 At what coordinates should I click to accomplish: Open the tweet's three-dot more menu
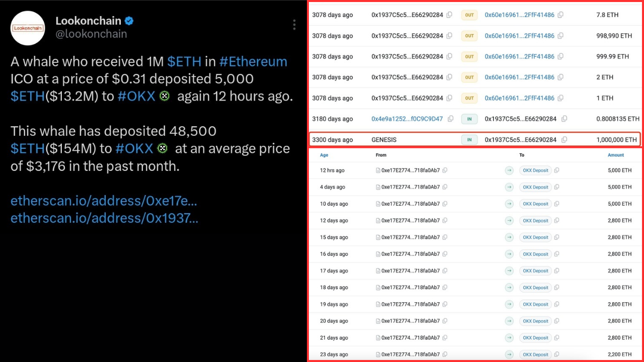(x=294, y=25)
